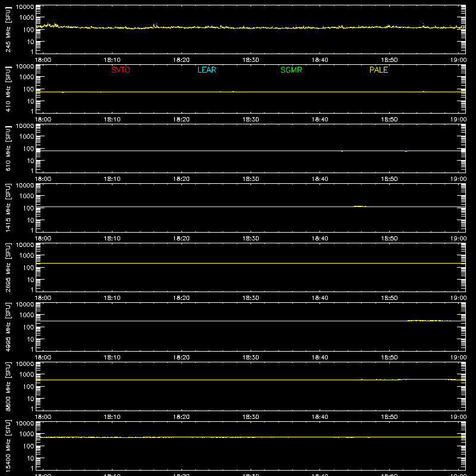
Task: Click the 1000 tick label on the 2695 MHz panel
Action: [27, 256]
